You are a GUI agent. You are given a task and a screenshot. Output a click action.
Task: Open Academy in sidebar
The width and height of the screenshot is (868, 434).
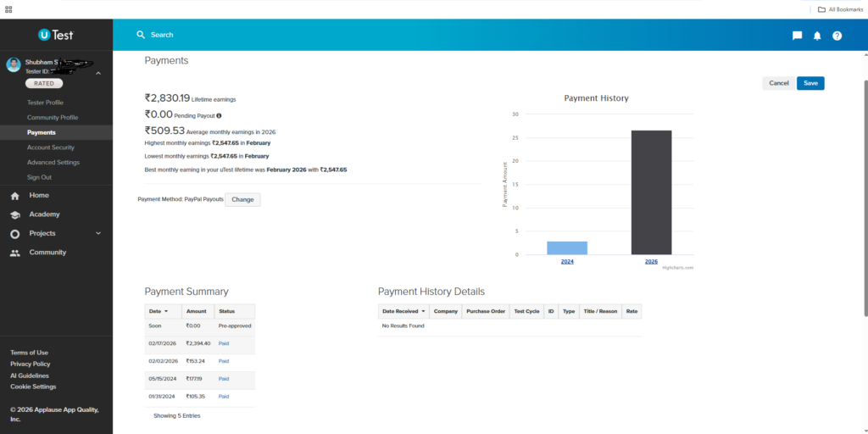coord(44,214)
